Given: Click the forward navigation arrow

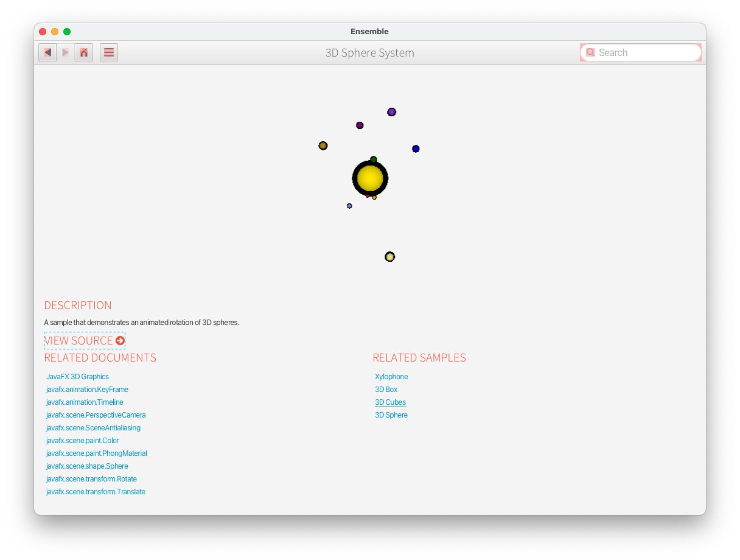Looking at the screenshot, I should [x=66, y=52].
